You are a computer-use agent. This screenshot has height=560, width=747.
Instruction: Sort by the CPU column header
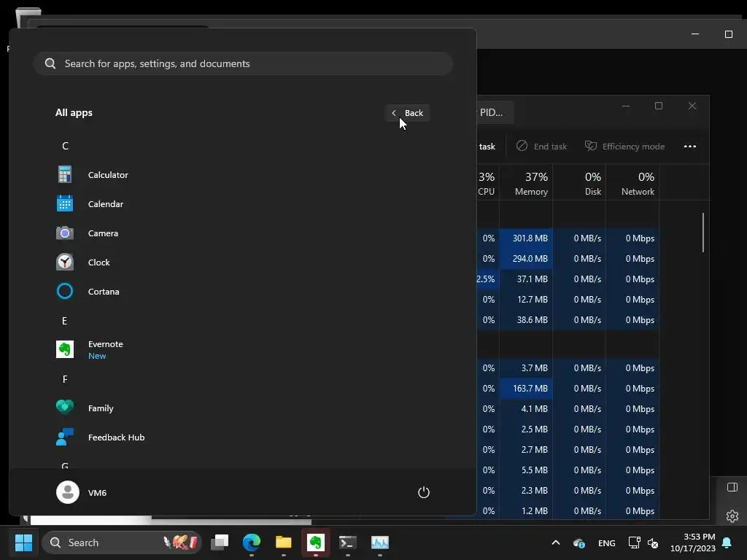(x=487, y=183)
